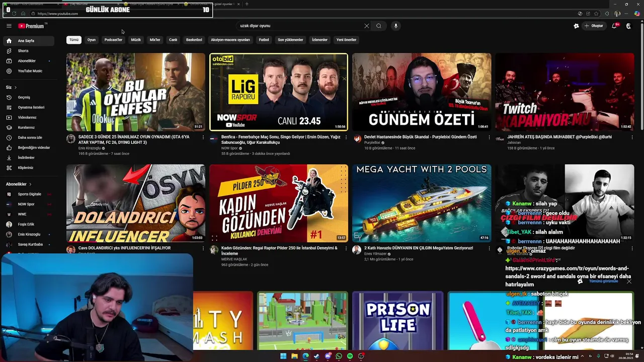Open Lig Raporu live stream thumbnail

279,92
